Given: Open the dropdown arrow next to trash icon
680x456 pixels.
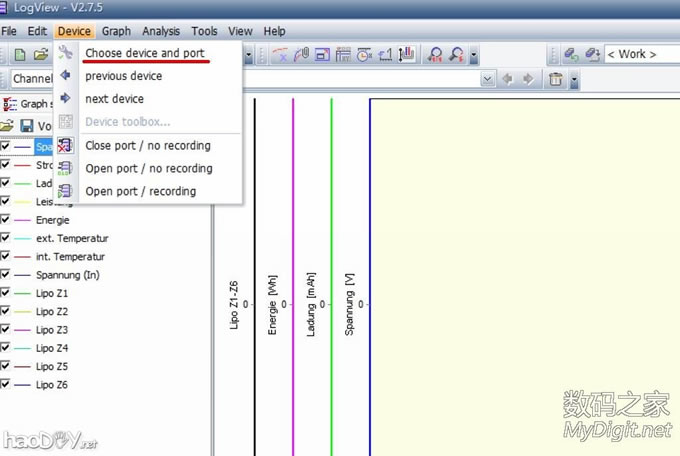Looking at the screenshot, I should 575,79.
